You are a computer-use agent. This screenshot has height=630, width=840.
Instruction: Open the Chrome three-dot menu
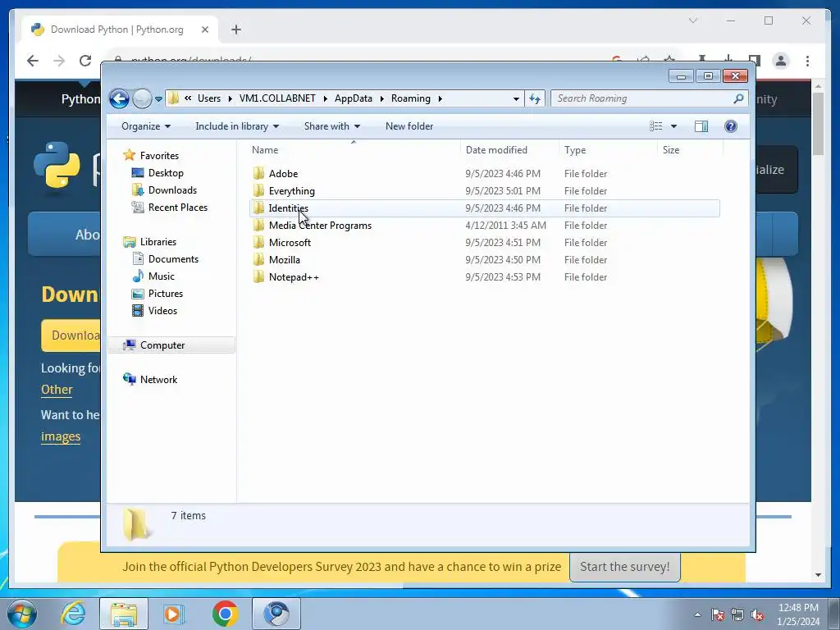pos(807,61)
